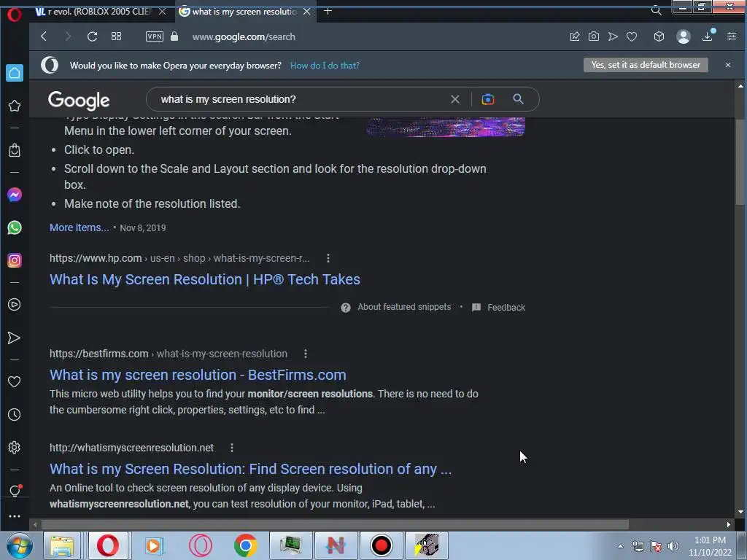The width and height of the screenshot is (747, 560).
Task: Open sidebar player icon
Action: pyautogui.click(x=15, y=305)
